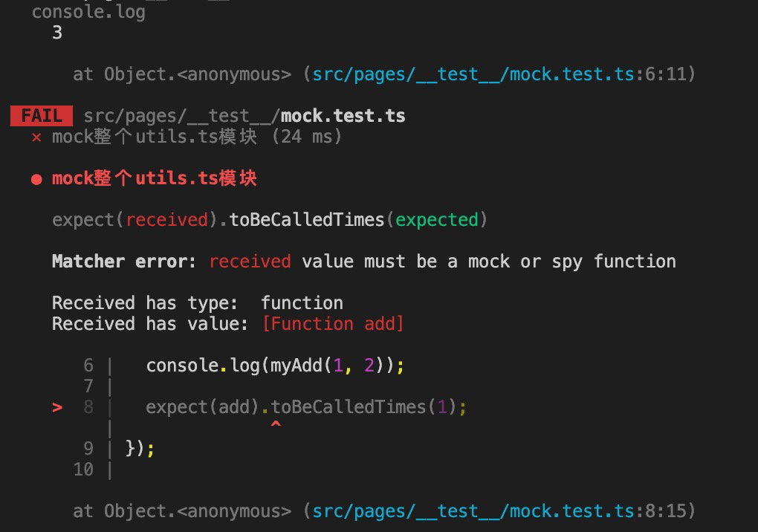
Task: Click the 'Matcher error:' bold label
Action: (x=124, y=262)
